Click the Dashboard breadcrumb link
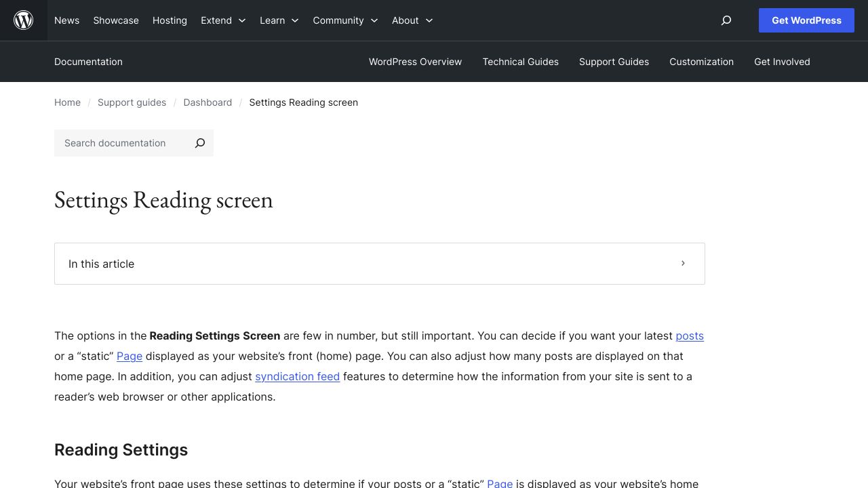This screenshot has height=488, width=868. coord(208,102)
